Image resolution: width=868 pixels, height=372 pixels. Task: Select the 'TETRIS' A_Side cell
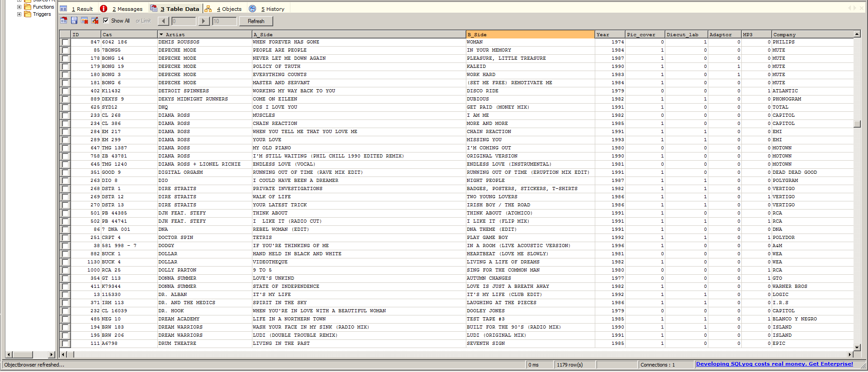pos(359,238)
